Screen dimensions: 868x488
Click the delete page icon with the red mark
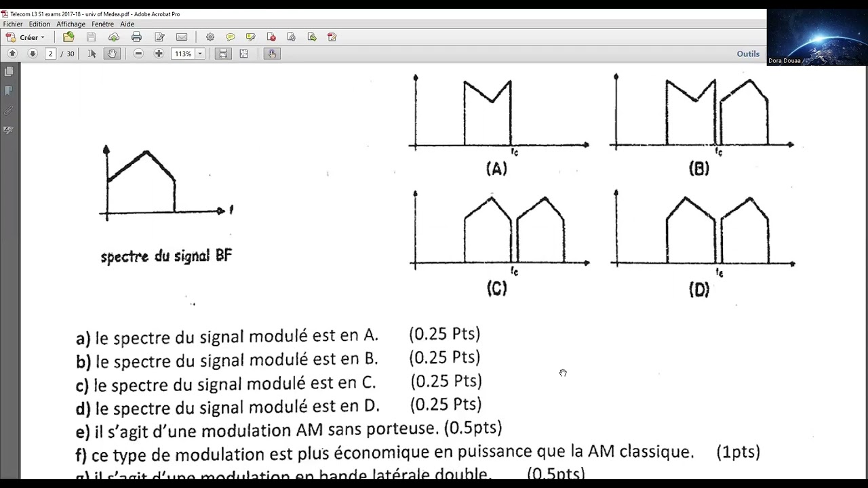pyautogui.click(x=271, y=37)
